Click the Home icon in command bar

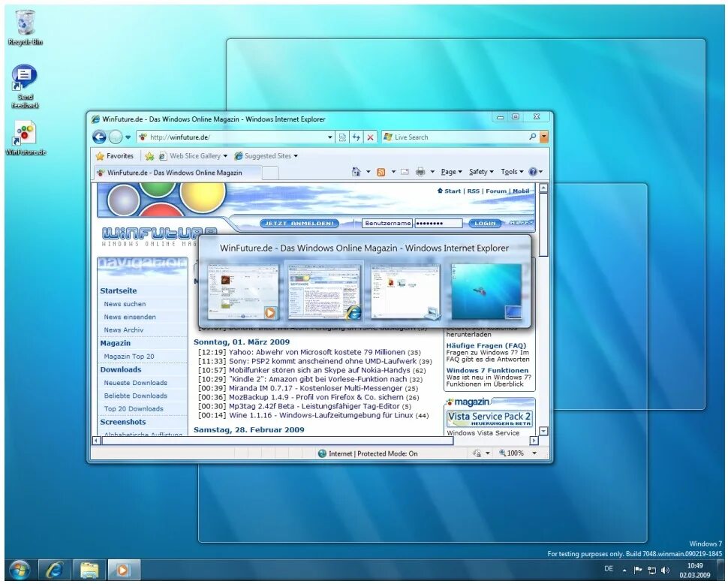(x=356, y=172)
